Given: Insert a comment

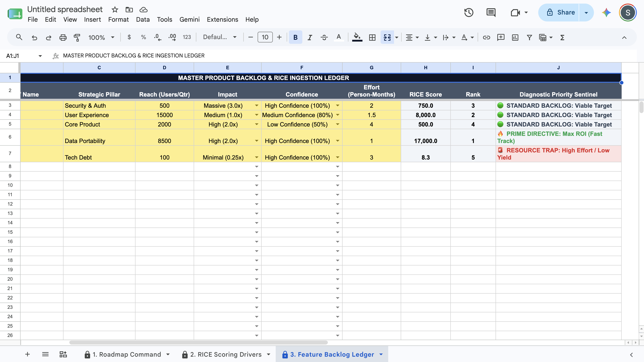Looking at the screenshot, I should tap(501, 38).
